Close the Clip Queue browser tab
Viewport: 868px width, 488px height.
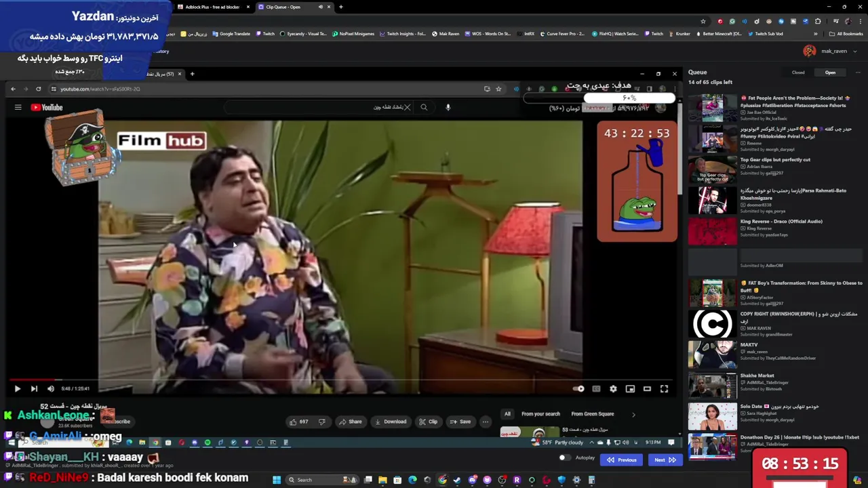329,7
